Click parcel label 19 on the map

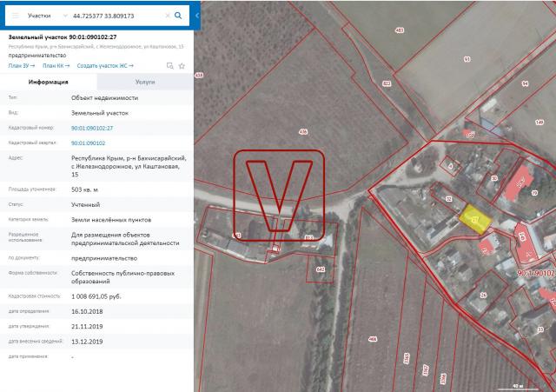tap(534, 193)
